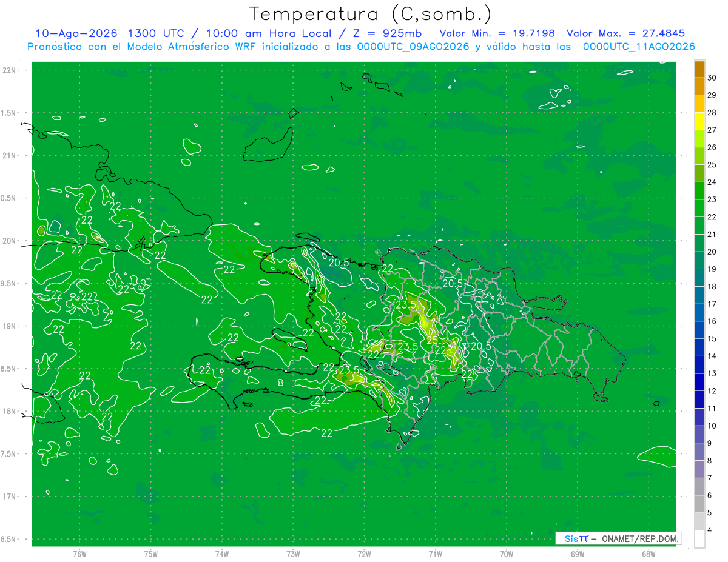Click the valid-until time '0000UTC_11AGO2026'
This screenshot has height=562, width=728.
click(x=639, y=47)
